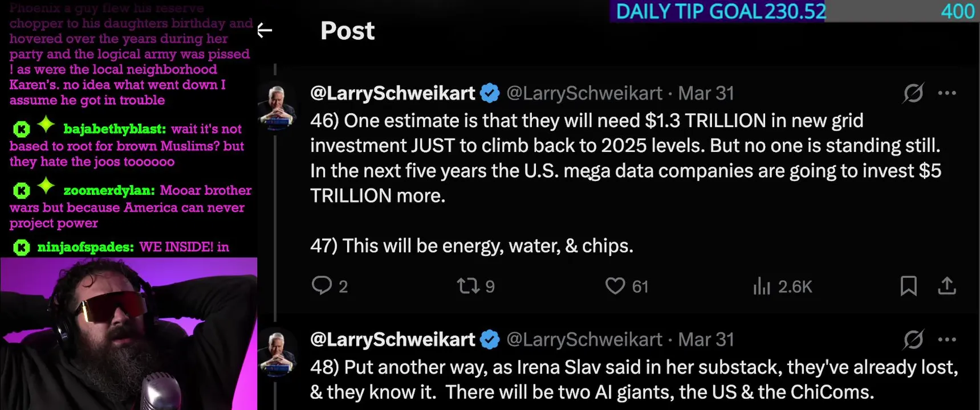980x410 pixels.
Task: Expand more options on 48) Irena Slav post
Action: click(x=947, y=339)
